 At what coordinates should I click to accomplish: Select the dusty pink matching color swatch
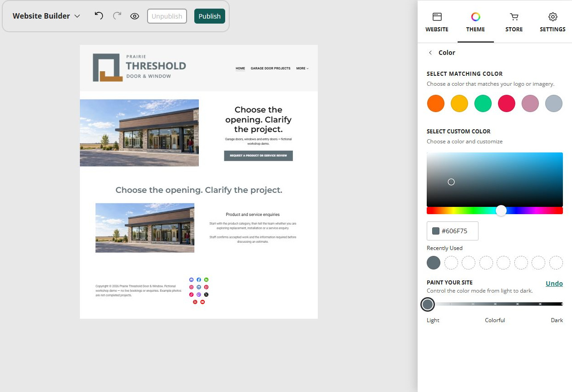(530, 103)
